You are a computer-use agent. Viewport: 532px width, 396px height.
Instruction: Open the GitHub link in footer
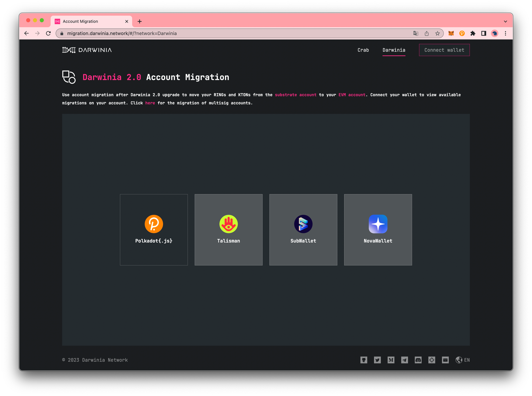pos(364,360)
